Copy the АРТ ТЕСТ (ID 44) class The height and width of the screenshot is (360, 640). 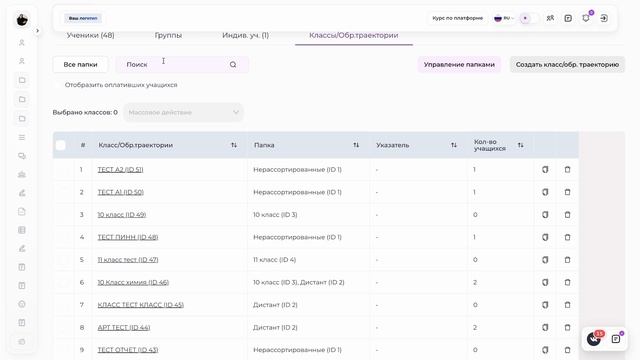tap(545, 327)
